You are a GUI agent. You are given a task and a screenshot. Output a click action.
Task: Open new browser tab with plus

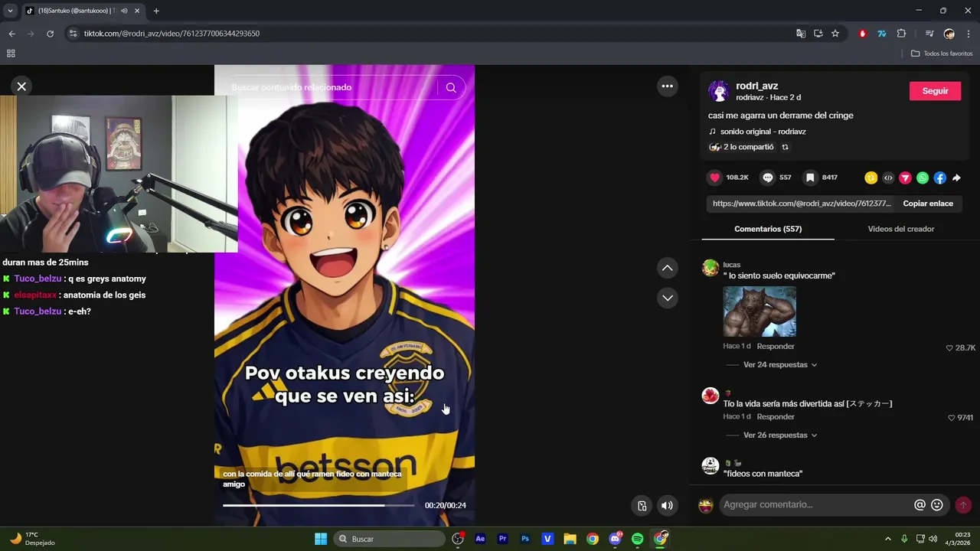tap(156, 11)
